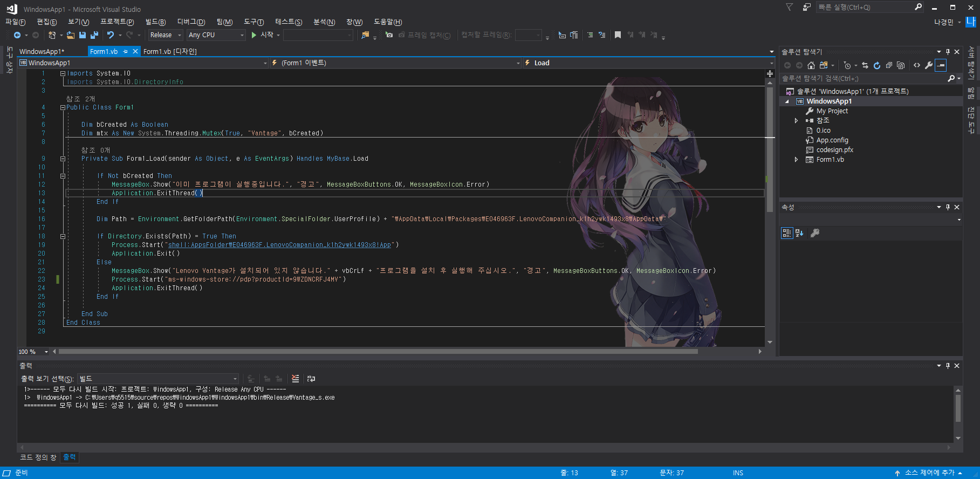980x479 pixels.
Task: Open the Any CPU platform dropdown
Action: 216,35
